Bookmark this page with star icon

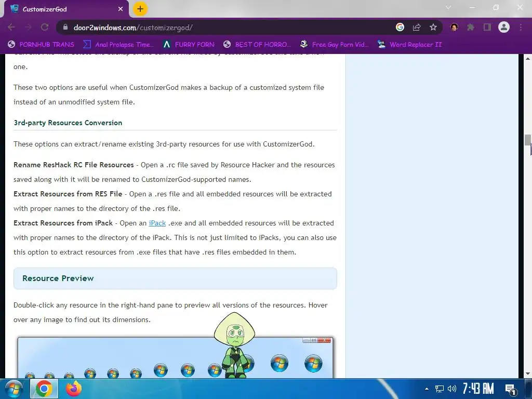[x=433, y=27]
